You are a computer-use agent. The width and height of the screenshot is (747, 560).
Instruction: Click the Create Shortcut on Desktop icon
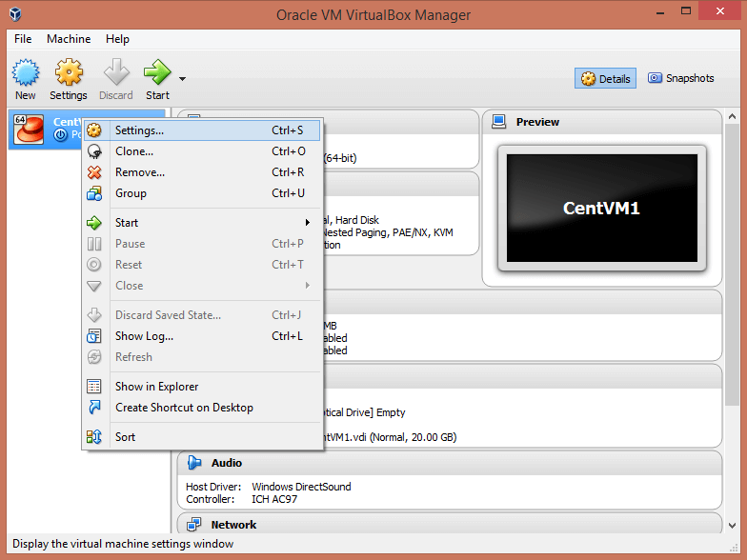coord(94,408)
